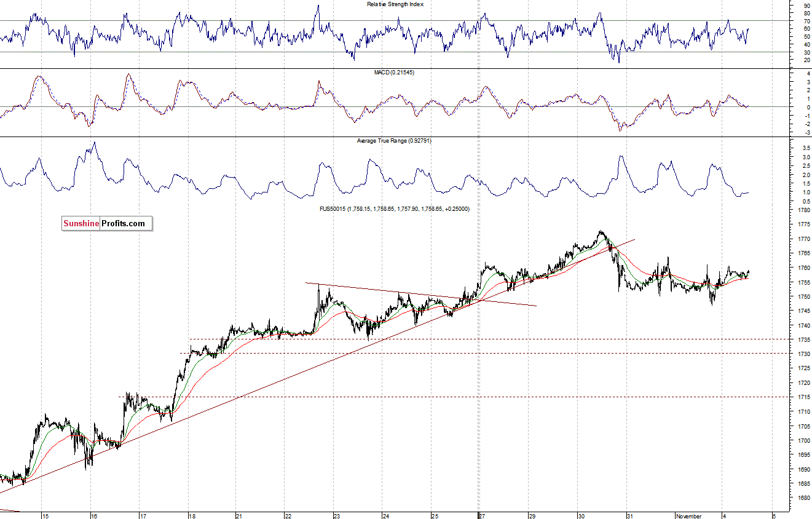Click the 2.5 level on the ATR axis
The height and width of the screenshot is (519, 812).
806,167
